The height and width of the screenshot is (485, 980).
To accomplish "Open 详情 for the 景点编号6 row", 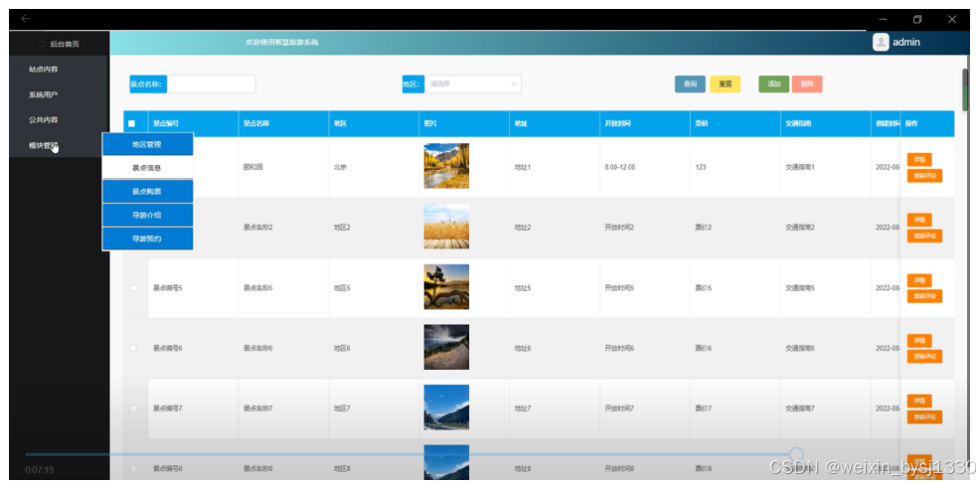I will pyautogui.click(x=919, y=341).
